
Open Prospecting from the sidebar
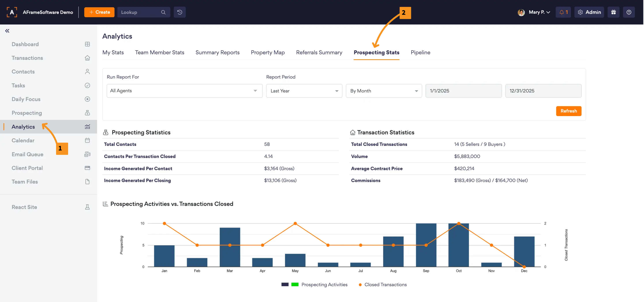[27, 113]
